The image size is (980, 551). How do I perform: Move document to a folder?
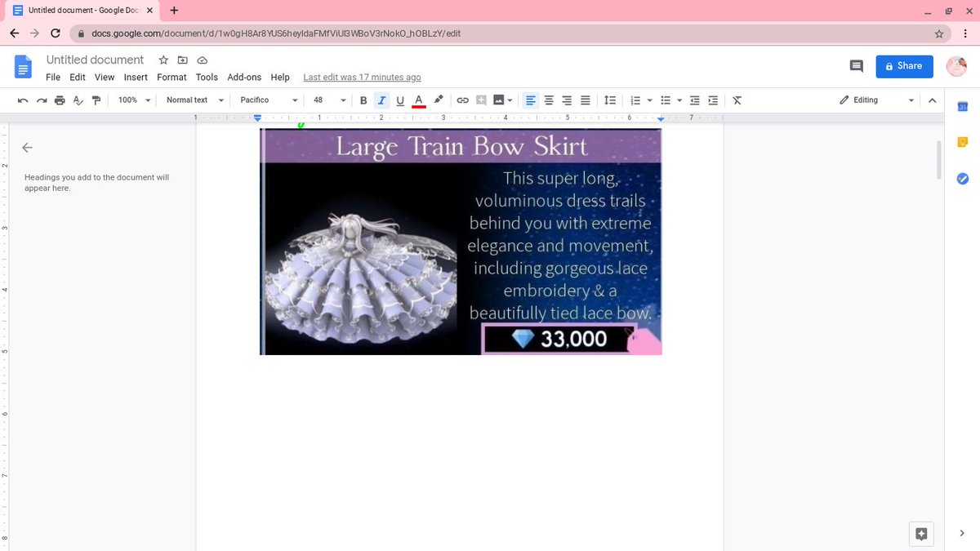[x=182, y=60]
